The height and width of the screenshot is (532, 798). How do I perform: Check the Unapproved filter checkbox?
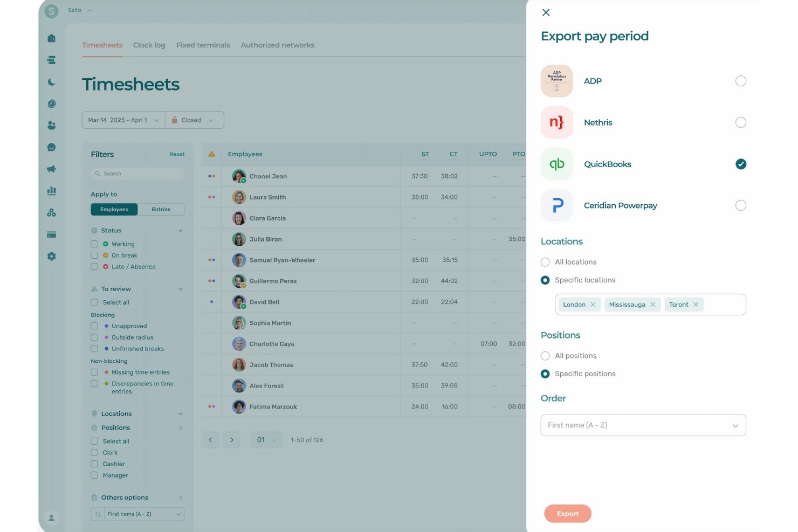(94, 326)
